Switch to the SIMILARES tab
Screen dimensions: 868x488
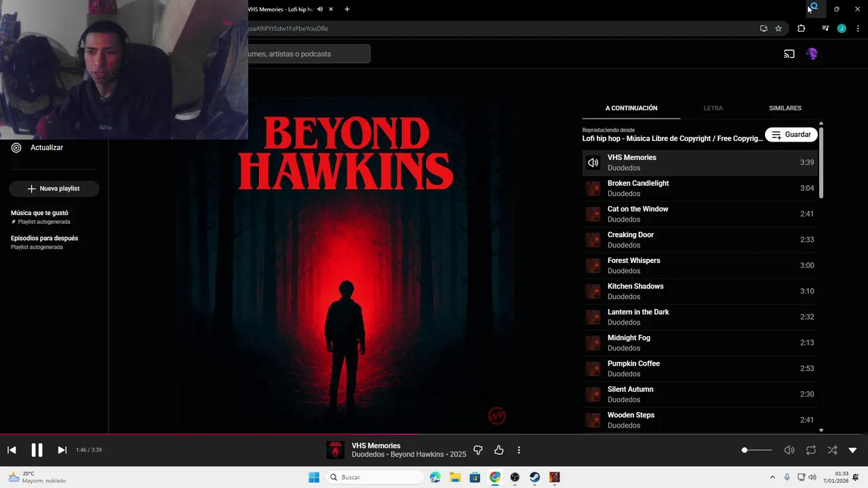(x=785, y=108)
